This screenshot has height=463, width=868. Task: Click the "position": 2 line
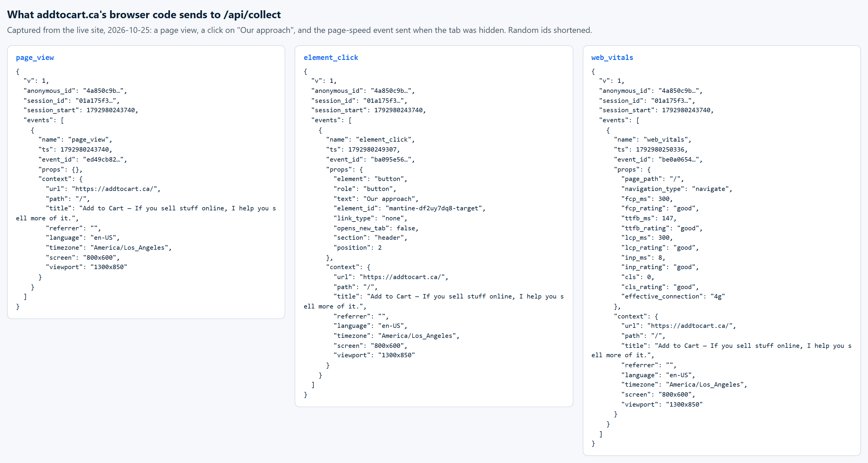358,247
